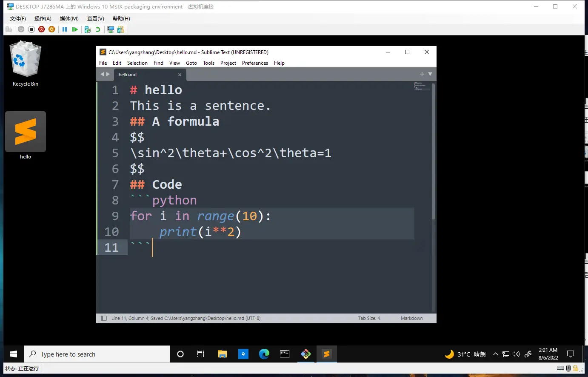Select the hello.md tab

pyautogui.click(x=140, y=75)
